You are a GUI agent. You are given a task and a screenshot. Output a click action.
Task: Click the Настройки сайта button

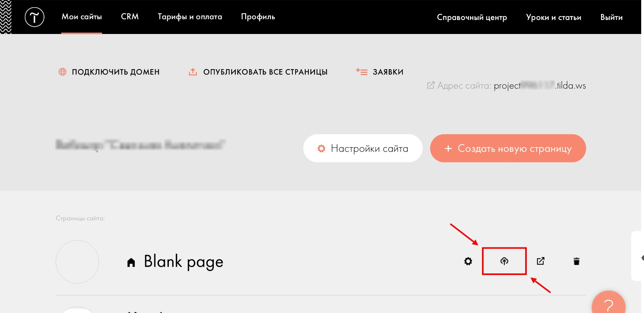363,148
